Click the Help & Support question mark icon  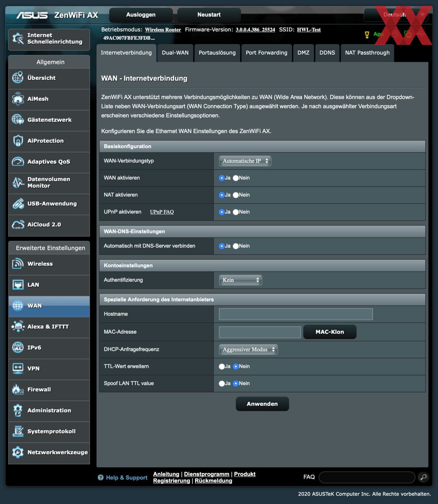[x=100, y=478]
